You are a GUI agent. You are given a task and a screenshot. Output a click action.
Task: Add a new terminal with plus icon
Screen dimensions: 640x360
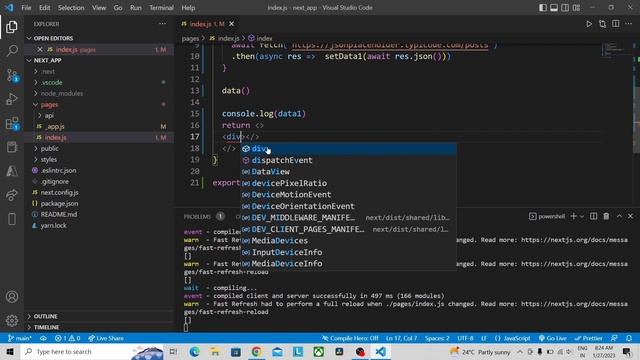point(573,216)
